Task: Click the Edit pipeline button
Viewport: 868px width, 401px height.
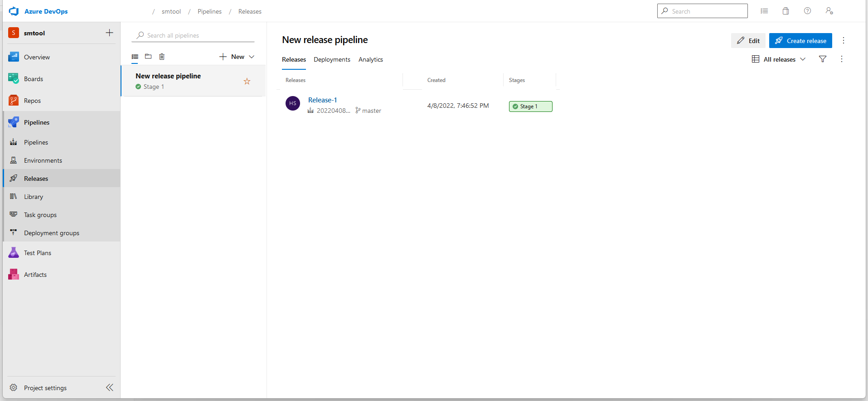Action: pyautogui.click(x=748, y=41)
